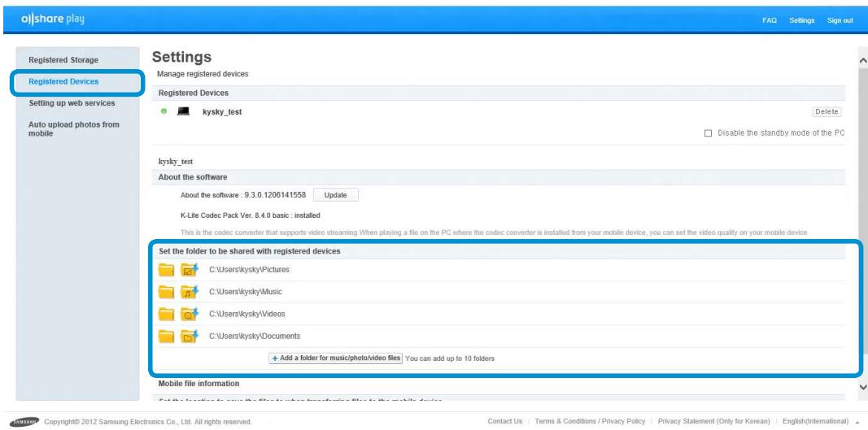Image resolution: width=868 pixels, height=430 pixels.
Task: Click the scrollbar up arrow
Action: (862, 60)
